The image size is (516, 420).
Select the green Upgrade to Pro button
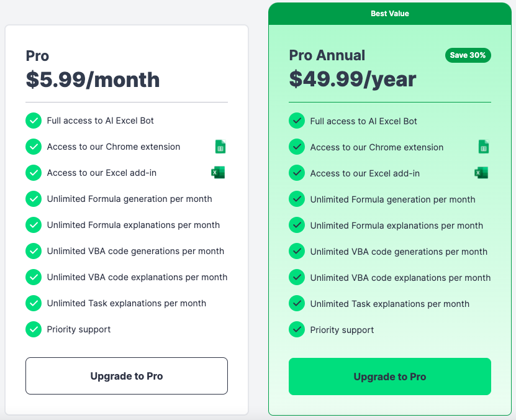tap(390, 377)
